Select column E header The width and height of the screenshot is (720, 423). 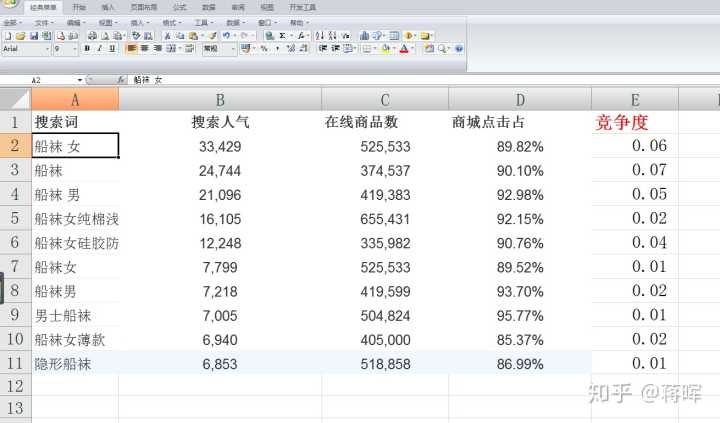click(634, 99)
